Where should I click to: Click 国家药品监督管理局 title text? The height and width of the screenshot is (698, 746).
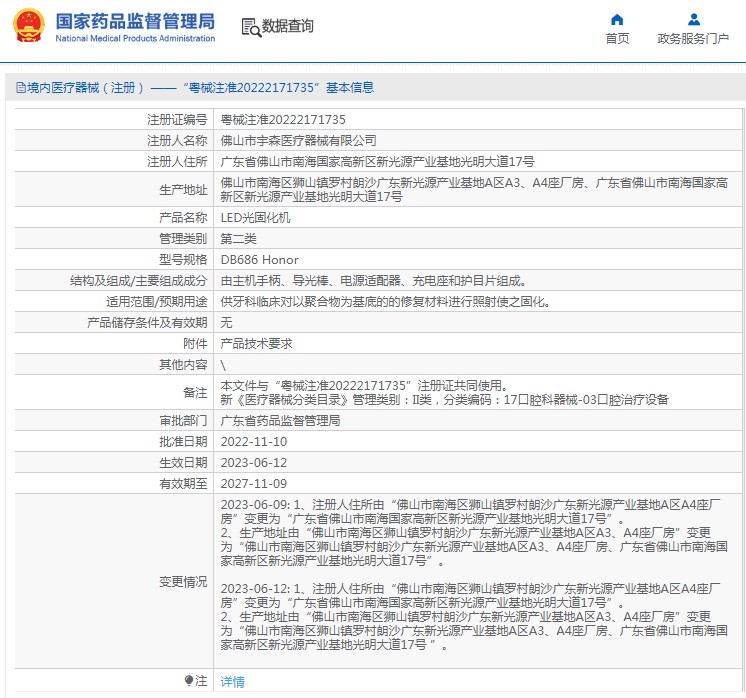coord(135,20)
